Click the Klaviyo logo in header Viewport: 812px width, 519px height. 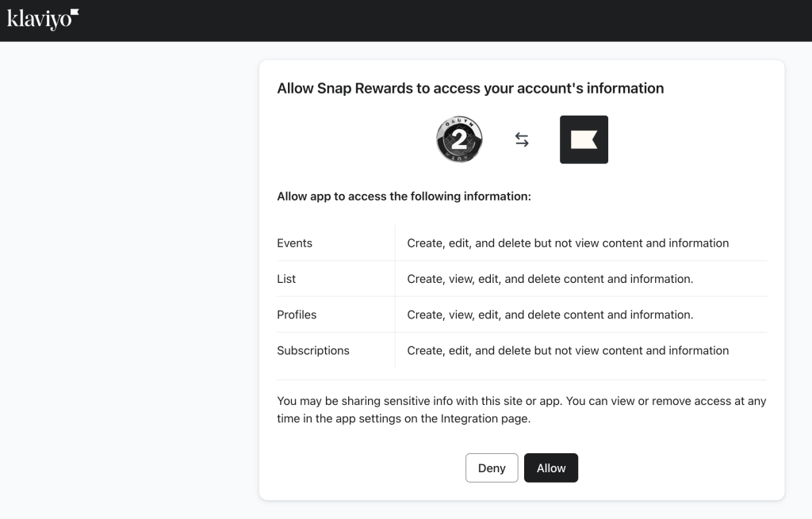pos(43,19)
